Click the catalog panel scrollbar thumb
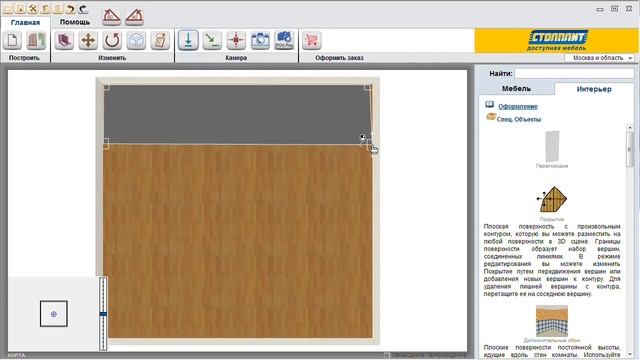Screen dimensions: 640x360 pos(629,149)
